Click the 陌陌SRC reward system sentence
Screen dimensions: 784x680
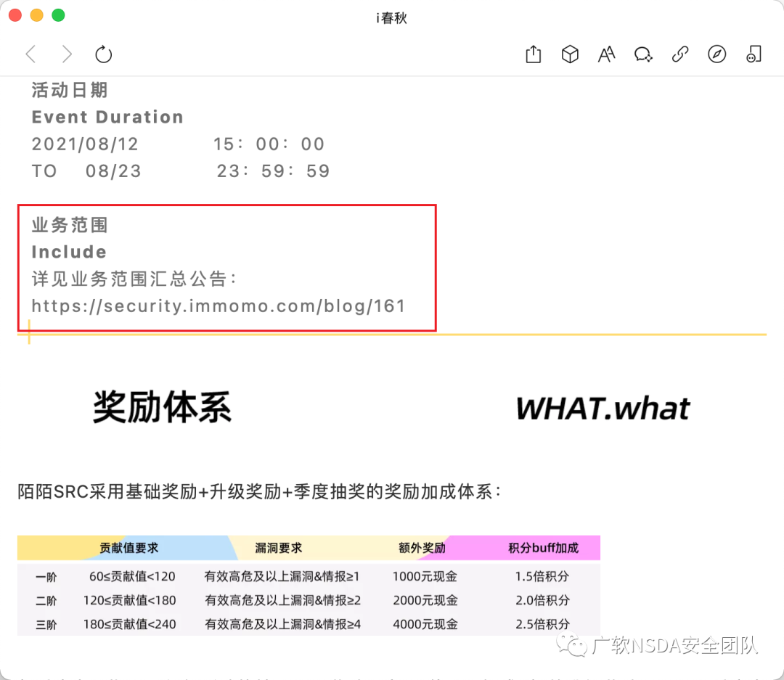pyautogui.click(x=259, y=491)
